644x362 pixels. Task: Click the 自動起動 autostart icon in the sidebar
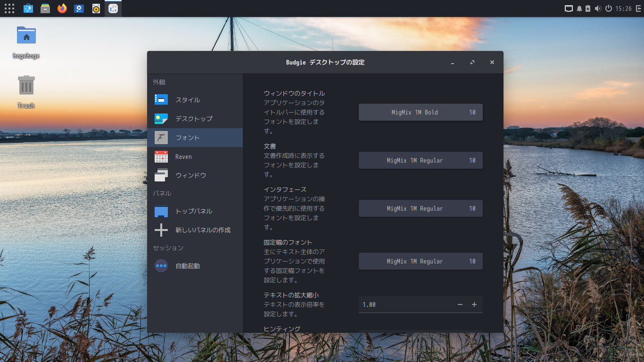coord(161,265)
